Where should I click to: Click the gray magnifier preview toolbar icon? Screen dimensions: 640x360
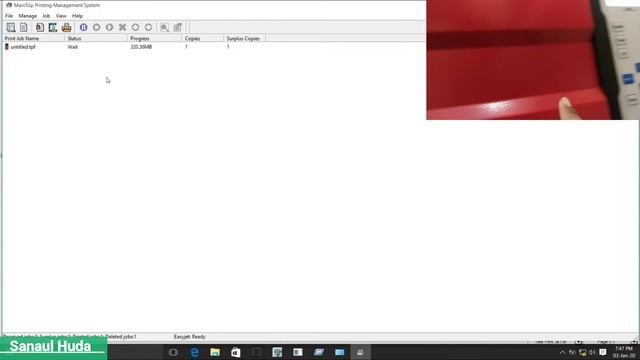(164, 27)
